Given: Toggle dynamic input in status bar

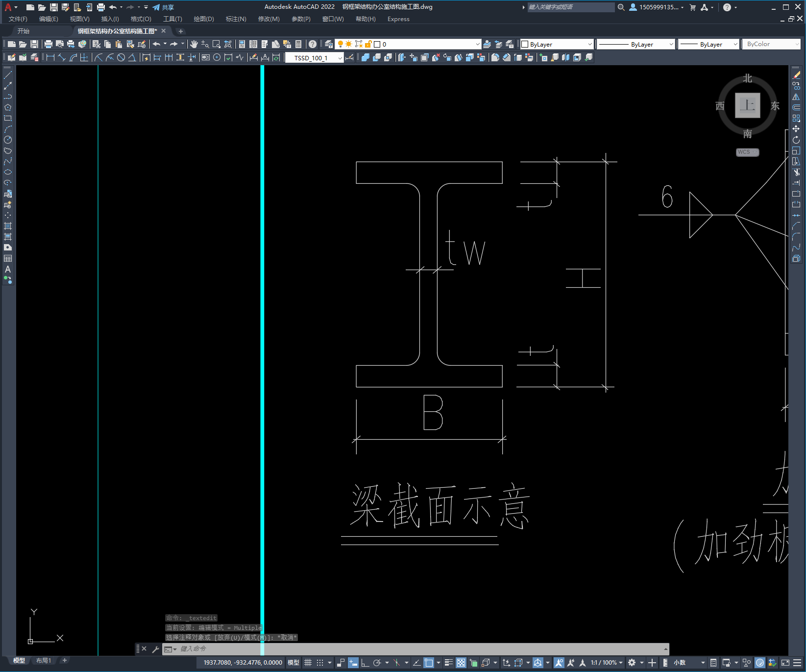Looking at the screenshot, I should (353, 663).
